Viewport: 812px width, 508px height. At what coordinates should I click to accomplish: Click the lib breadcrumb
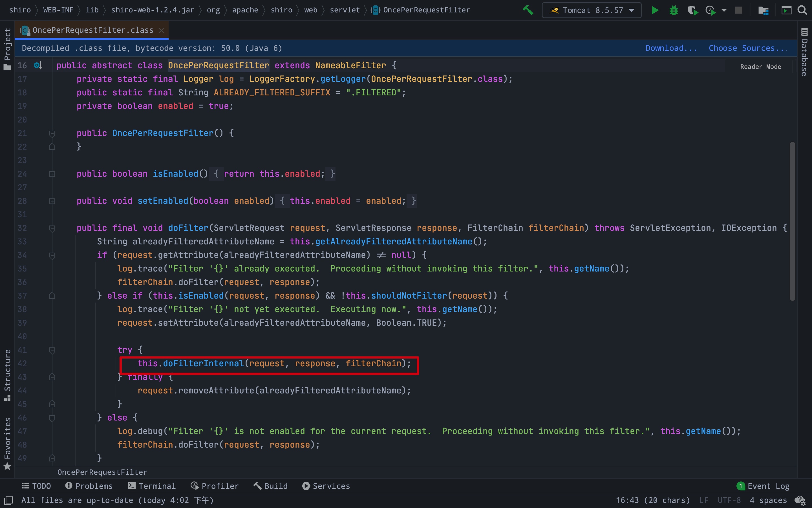click(92, 10)
